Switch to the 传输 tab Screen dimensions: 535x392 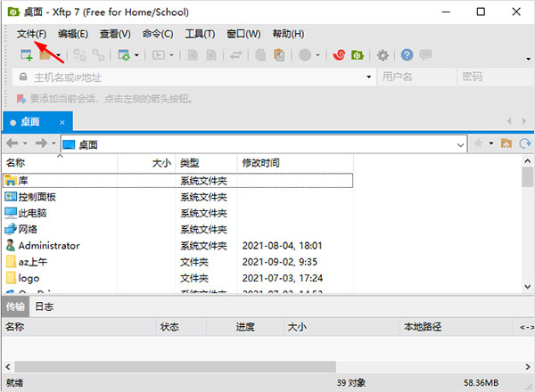tap(15, 306)
